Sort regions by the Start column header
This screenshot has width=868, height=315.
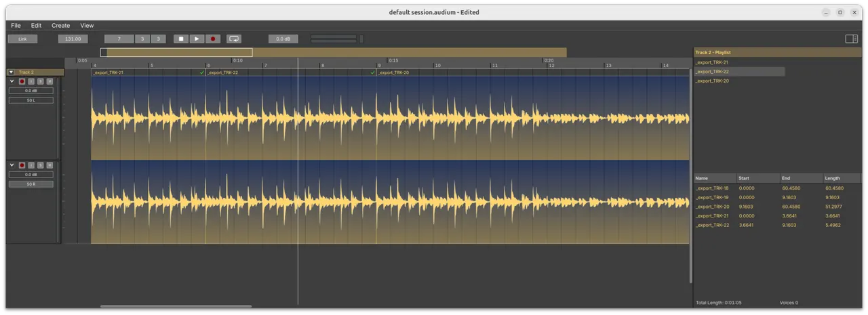tap(758, 178)
